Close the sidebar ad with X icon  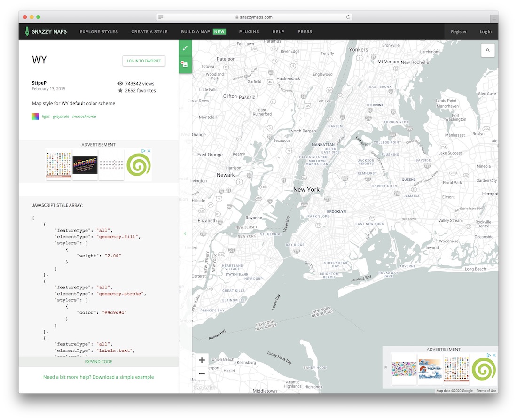[x=149, y=151]
